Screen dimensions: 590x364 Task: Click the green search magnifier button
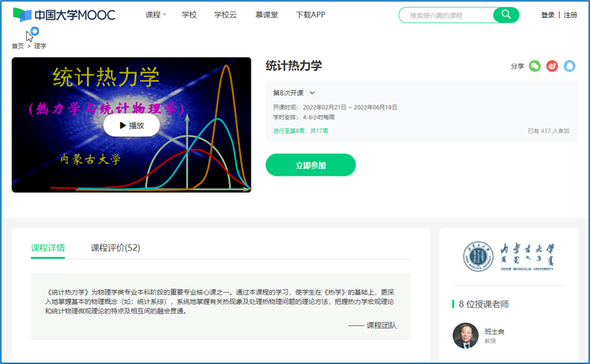coord(506,14)
